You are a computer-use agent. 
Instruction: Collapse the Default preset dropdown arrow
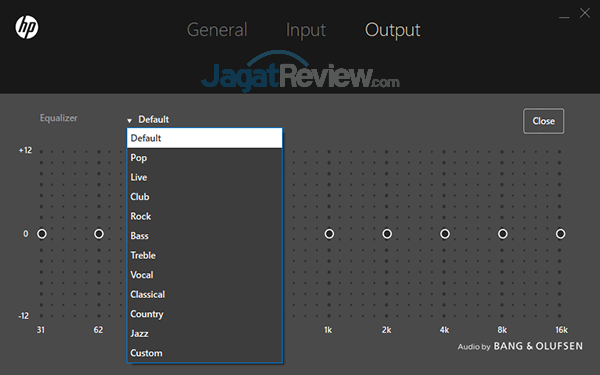pyautogui.click(x=129, y=121)
